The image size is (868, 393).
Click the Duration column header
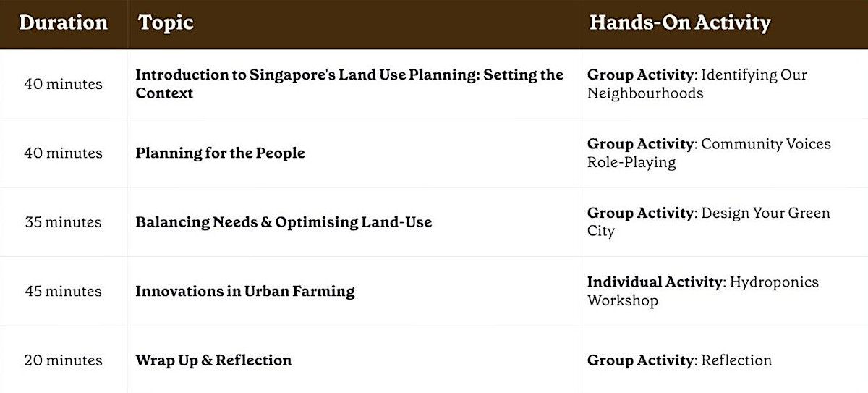pos(63,23)
